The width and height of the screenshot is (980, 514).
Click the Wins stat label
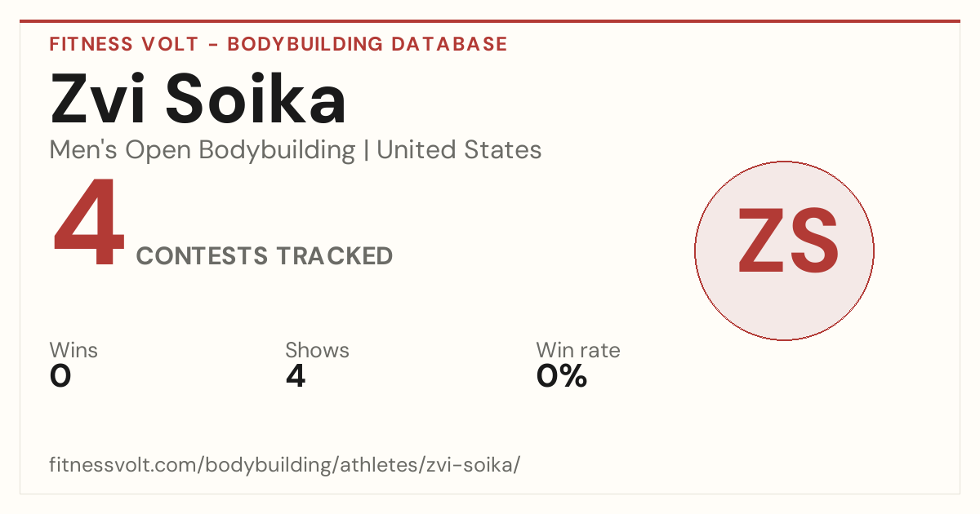tap(73, 350)
